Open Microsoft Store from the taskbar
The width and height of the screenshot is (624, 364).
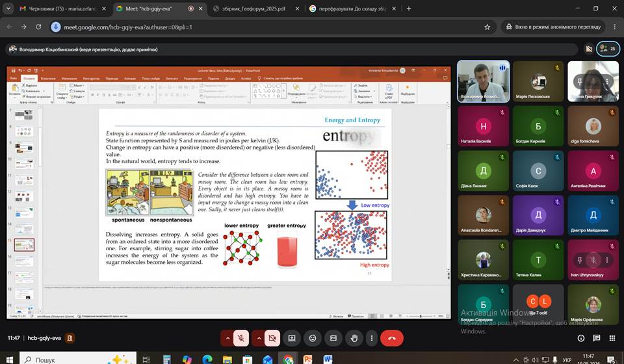pos(248,359)
